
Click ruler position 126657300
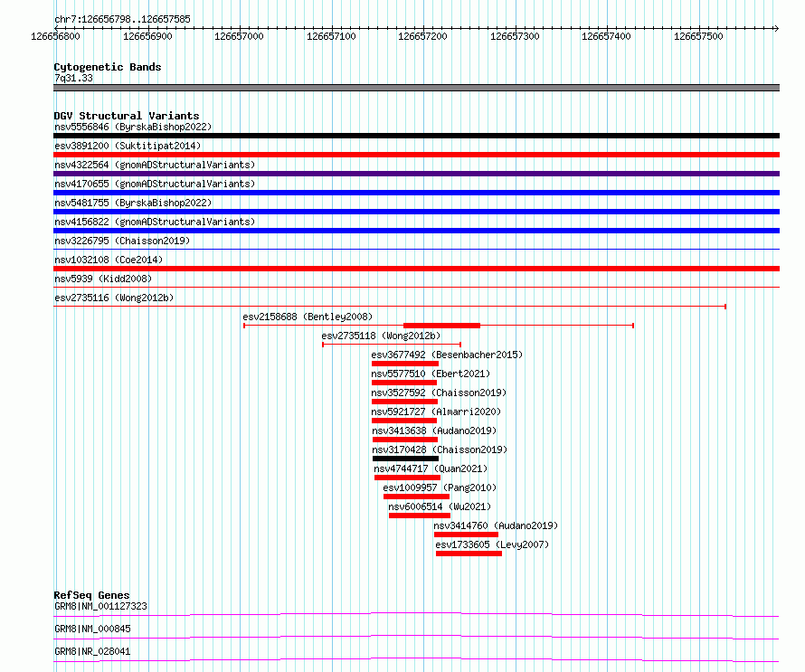[515, 36]
